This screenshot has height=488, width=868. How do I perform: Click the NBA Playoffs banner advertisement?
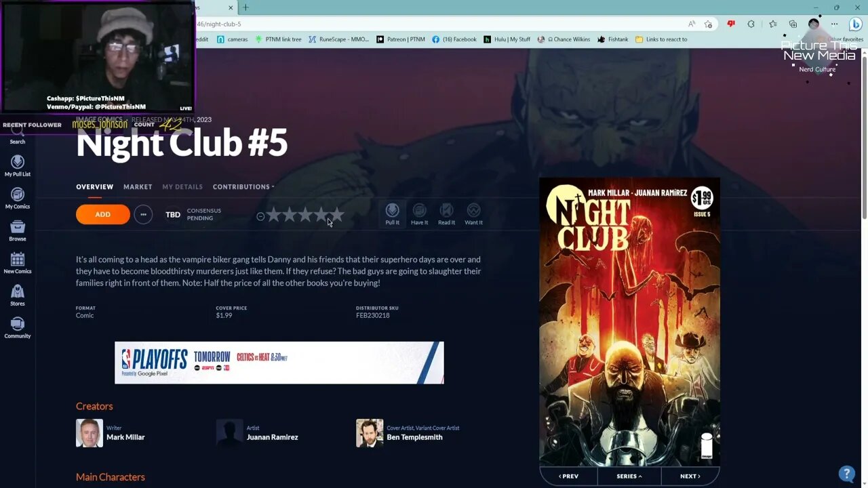[279, 363]
